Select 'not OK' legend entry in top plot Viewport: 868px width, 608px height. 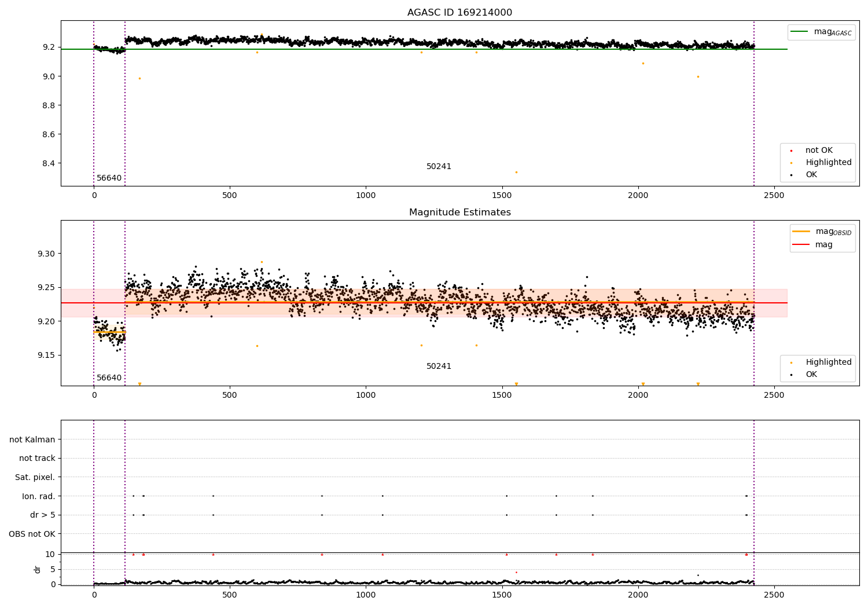click(819, 151)
